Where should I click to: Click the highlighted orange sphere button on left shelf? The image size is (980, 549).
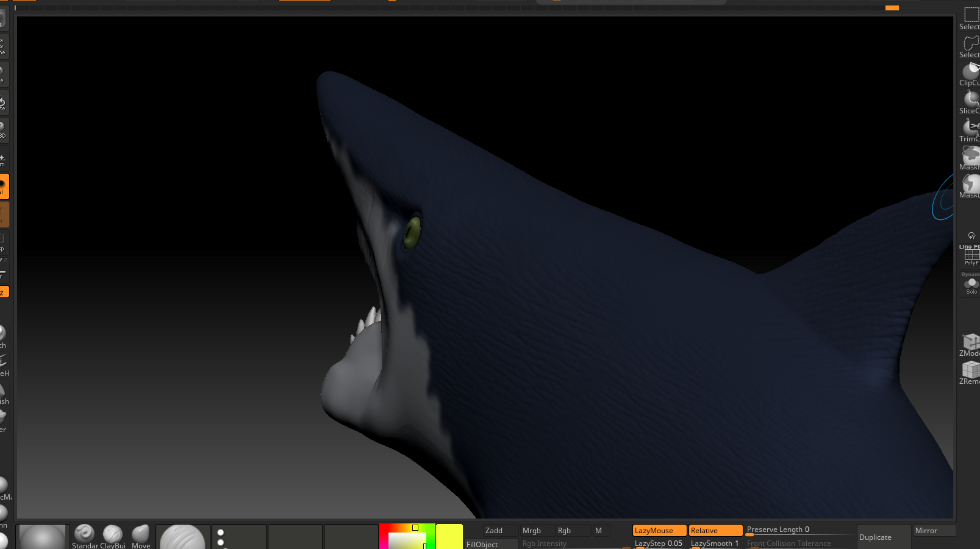(4, 186)
